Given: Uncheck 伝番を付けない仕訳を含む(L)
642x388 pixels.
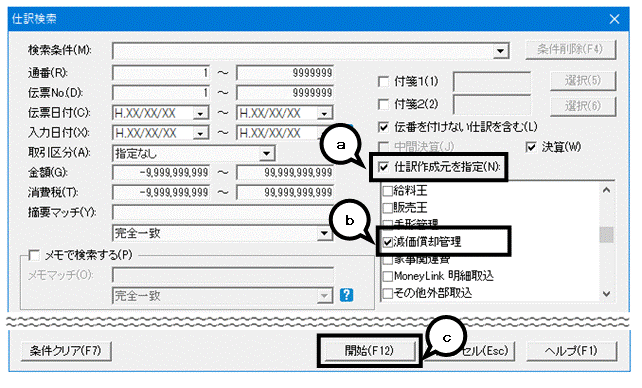Looking at the screenshot, I should (383, 127).
